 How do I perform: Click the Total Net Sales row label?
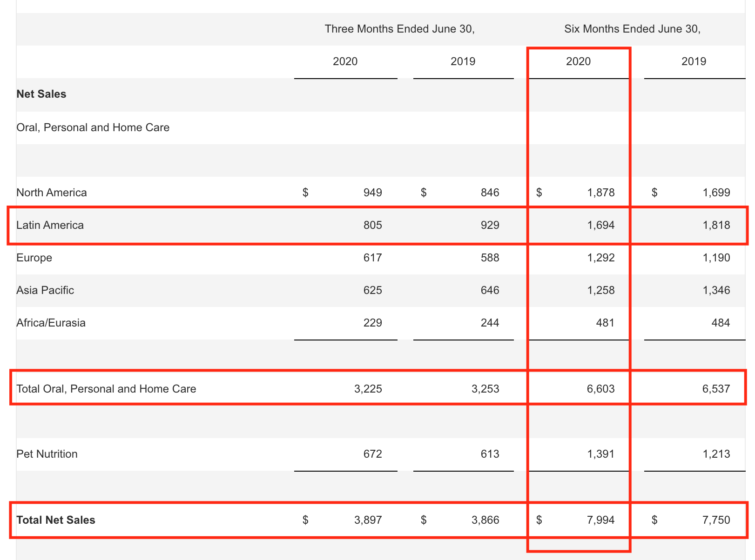[56, 520]
